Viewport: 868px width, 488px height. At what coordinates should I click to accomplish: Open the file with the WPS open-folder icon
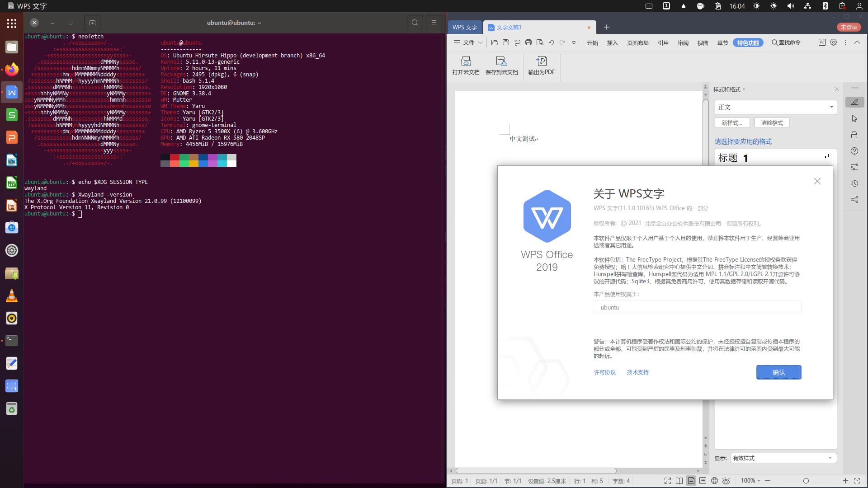(495, 42)
